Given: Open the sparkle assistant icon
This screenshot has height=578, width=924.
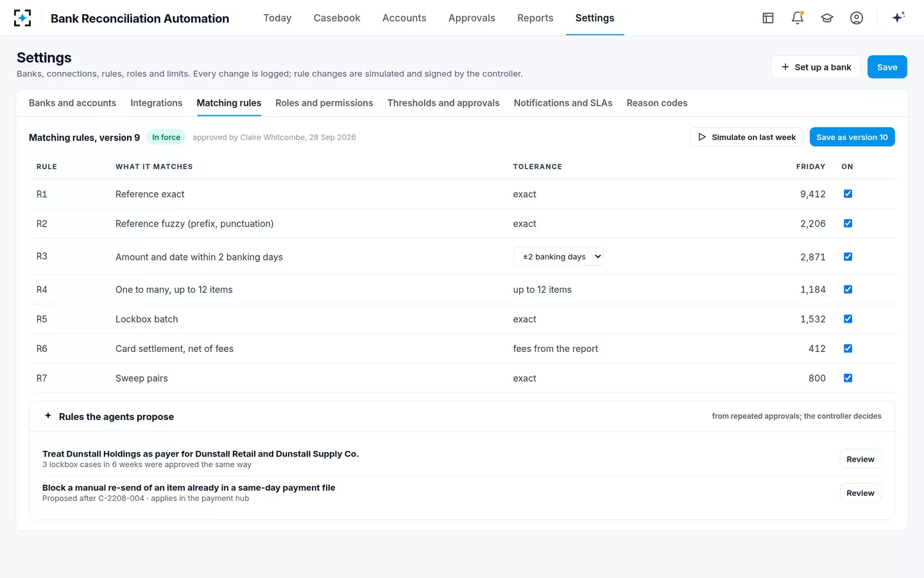Looking at the screenshot, I should [898, 17].
